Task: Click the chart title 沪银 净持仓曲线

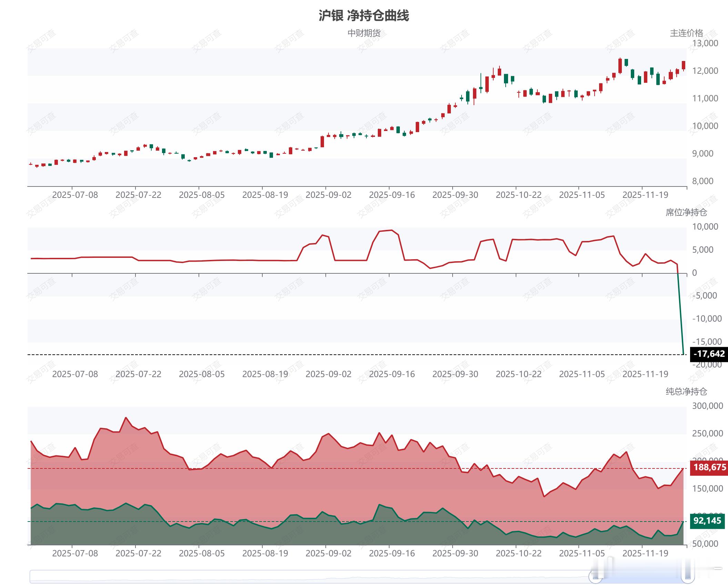Action: click(x=364, y=16)
